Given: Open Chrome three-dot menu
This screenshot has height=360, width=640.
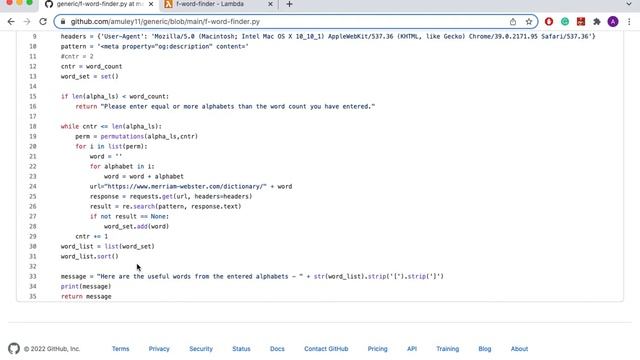Looking at the screenshot, I should [x=629, y=22].
